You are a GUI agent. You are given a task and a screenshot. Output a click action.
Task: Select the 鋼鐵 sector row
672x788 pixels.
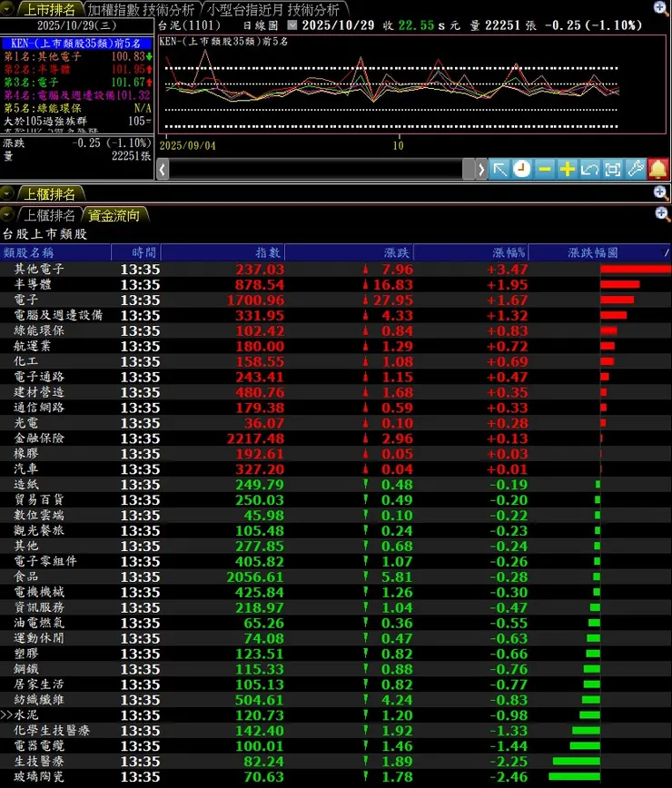coord(336,669)
